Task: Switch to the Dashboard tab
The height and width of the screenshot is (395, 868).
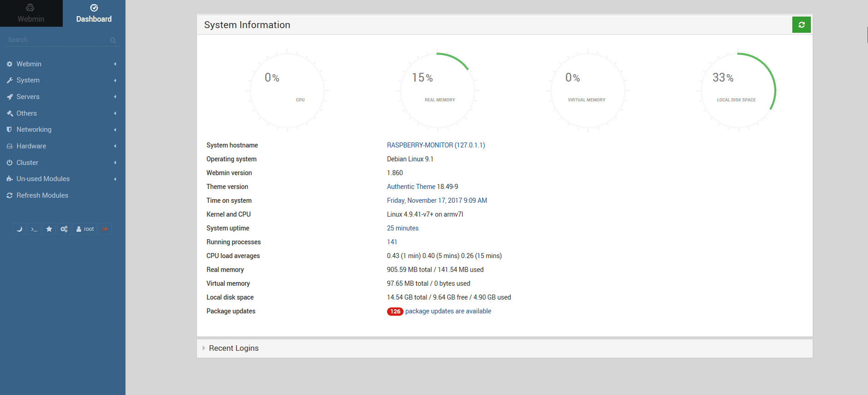Action: (x=94, y=13)
